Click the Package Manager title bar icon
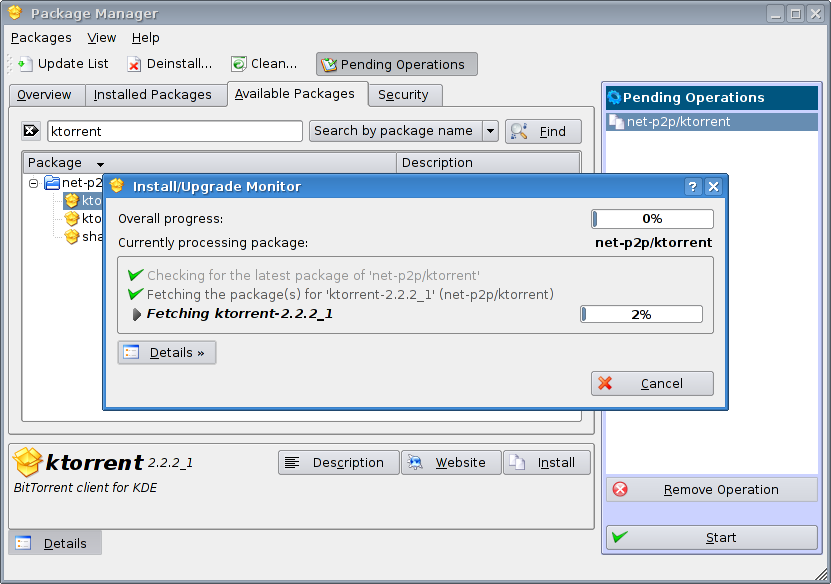 (x=15, y=13)
